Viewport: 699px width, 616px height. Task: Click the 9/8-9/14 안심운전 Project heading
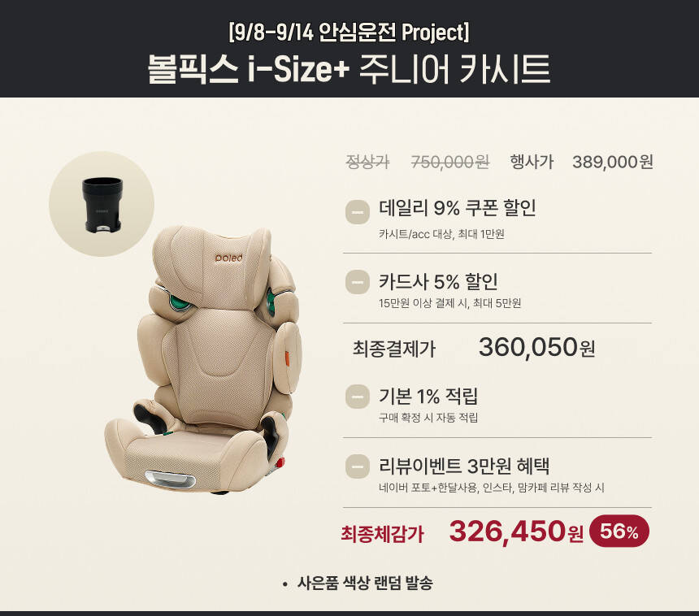[x=349, y=32]
